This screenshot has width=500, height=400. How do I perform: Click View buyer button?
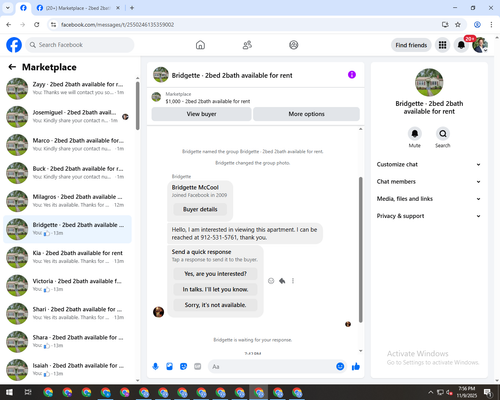[x=201, y=114]
